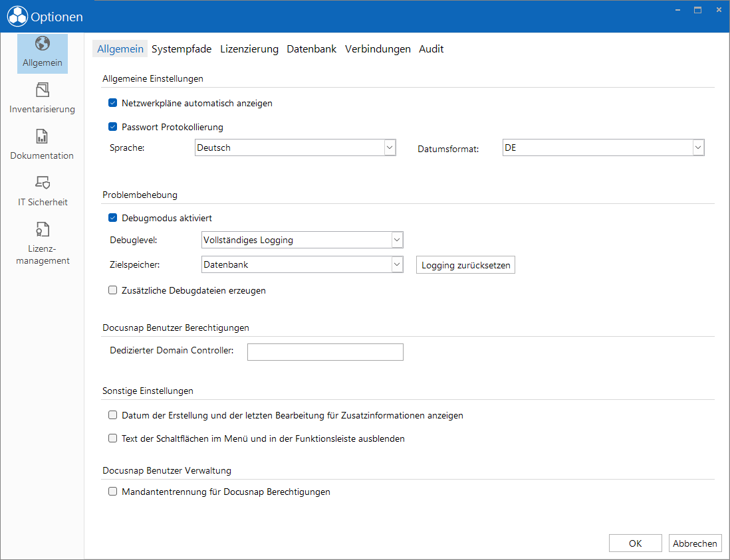Switch to the Verbindungen tab

click(x=378, y=49)
